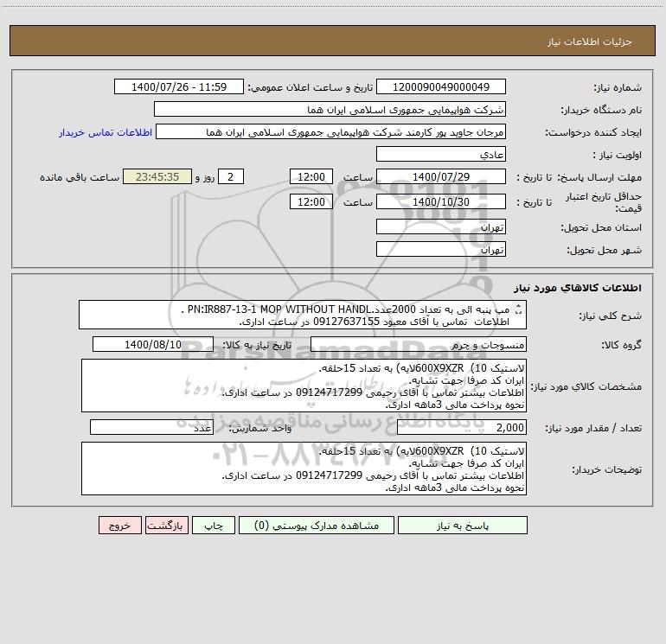Click the پاسخ به نیاز button

click(463, 526)
